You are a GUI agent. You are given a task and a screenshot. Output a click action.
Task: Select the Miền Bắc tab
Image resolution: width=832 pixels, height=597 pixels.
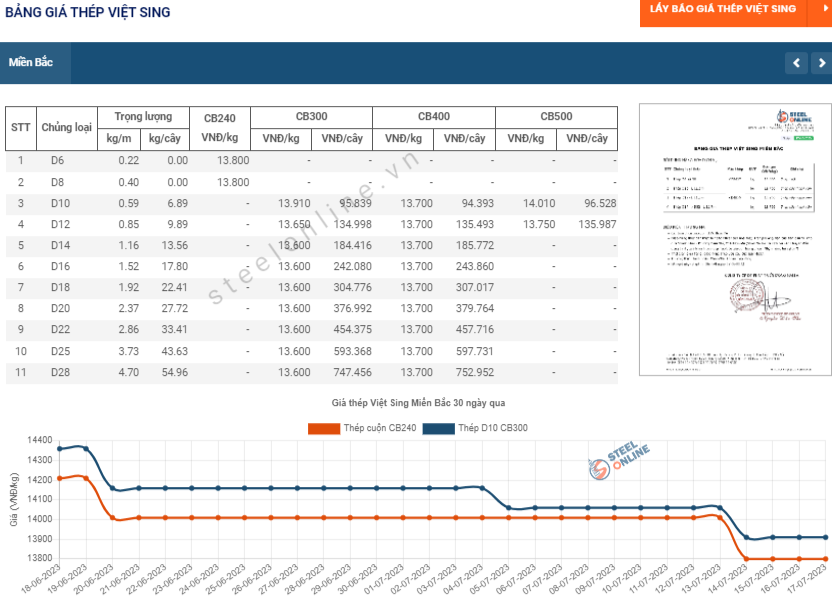pyautogui.click(x=35, y=63)
